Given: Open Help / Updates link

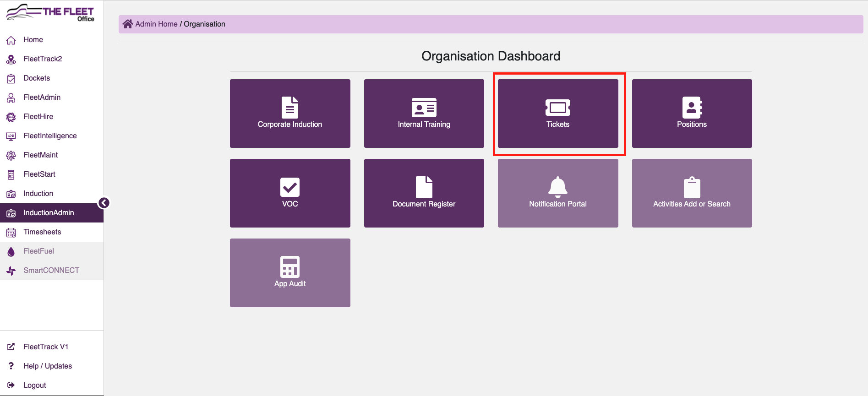Looking at the screenshot, I should click(52, 366).
